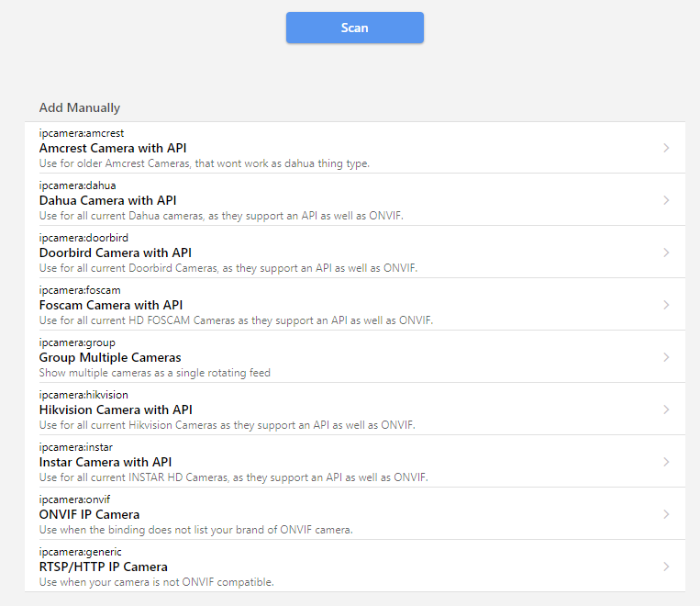700x606 pixels.
Task: Expand the Dahua Camera chevron arrow
Action: point(666,200)
